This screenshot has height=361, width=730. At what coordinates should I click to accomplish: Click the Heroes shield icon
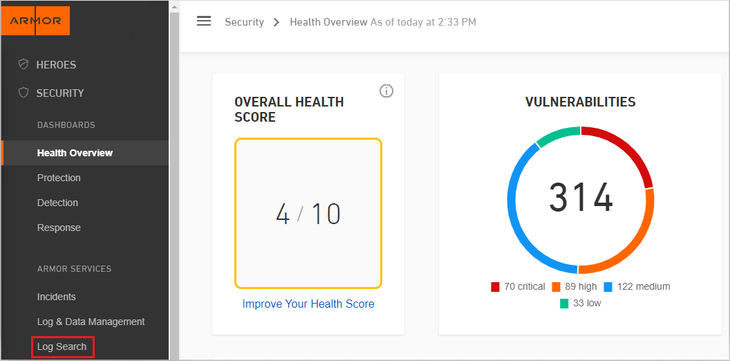(23, 64)
